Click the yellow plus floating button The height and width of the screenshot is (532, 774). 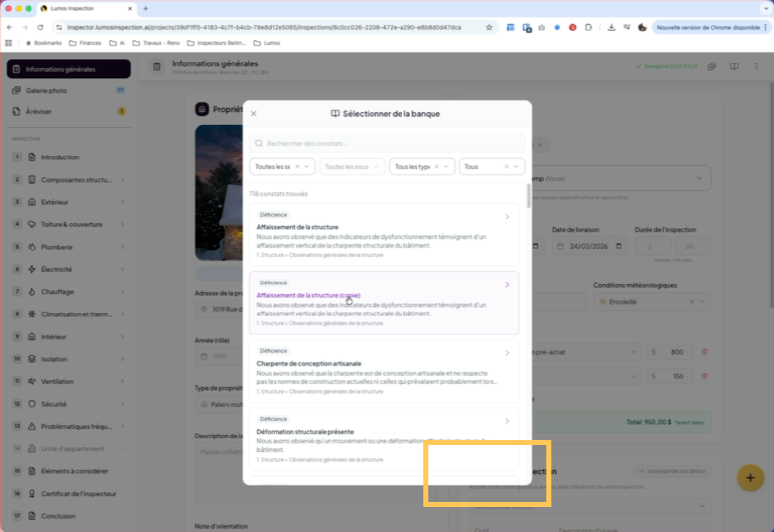(x=750, y=478)
